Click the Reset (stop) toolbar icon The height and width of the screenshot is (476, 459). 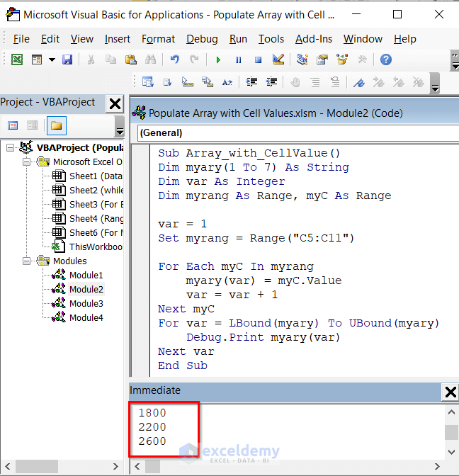[258, 60]
